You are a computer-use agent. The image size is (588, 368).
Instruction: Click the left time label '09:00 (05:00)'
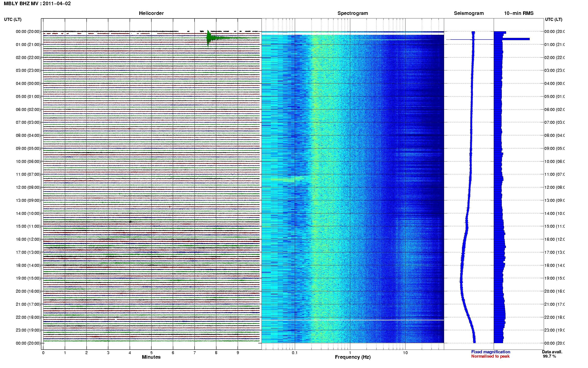coord(28,148)
